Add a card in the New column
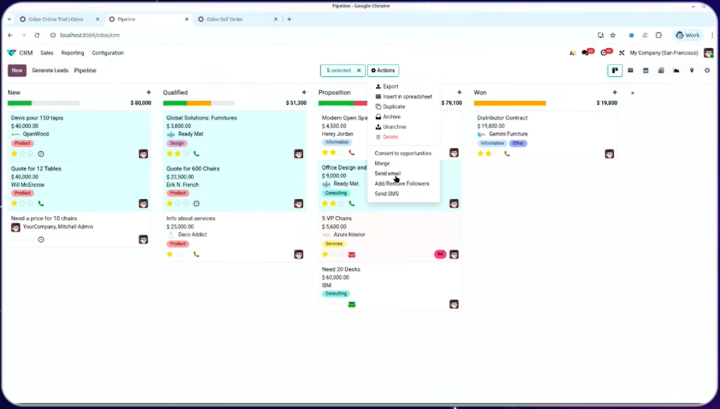720x409 pixels. pyautogui.click(x=148, y=92)
